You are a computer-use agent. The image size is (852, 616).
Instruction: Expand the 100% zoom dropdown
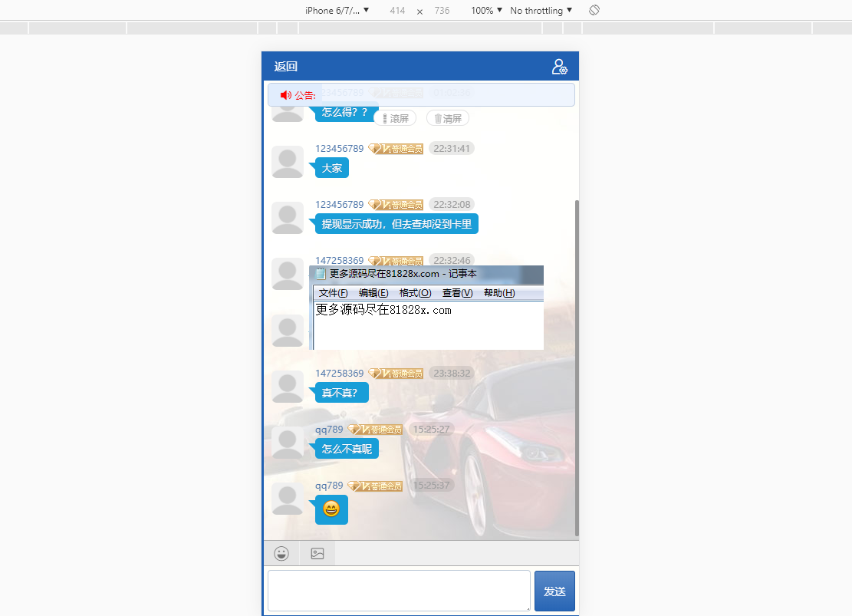point(486,11)
